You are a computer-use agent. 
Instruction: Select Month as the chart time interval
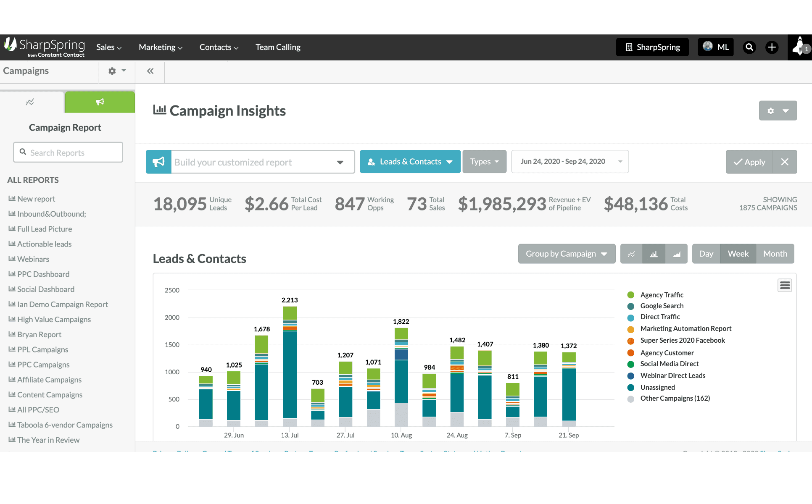[775, 254]
